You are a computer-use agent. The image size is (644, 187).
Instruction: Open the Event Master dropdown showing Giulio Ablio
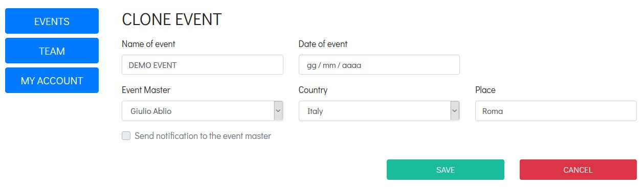203,111
